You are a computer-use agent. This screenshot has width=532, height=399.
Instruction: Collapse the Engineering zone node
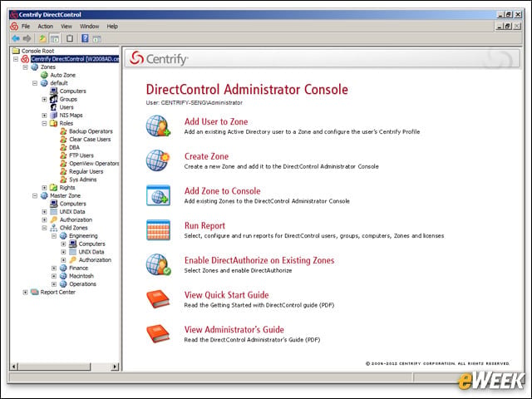coord(53,236)
